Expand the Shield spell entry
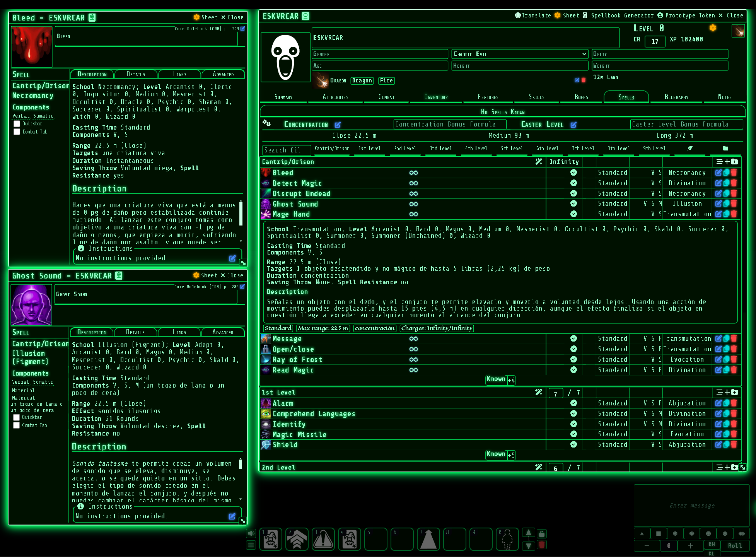Image resolution: width=756 pixels, height=557 pixels. pos(285,445)
